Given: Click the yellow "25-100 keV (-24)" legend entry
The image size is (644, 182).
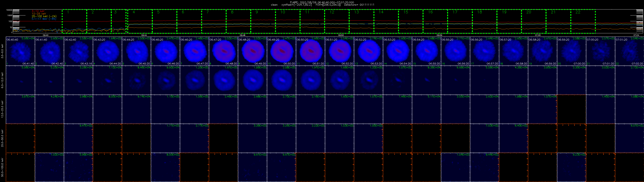Looking at the screenshot, I should [x=44, y=16].
